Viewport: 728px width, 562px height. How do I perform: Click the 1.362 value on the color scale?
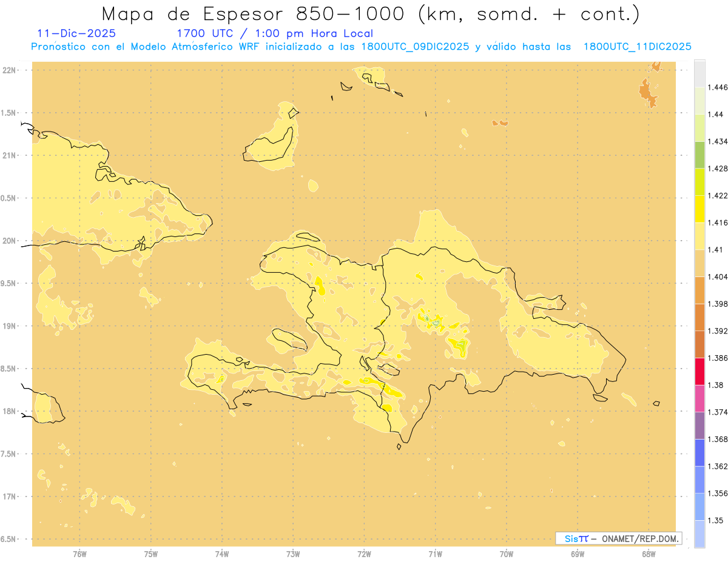[718, 466]
